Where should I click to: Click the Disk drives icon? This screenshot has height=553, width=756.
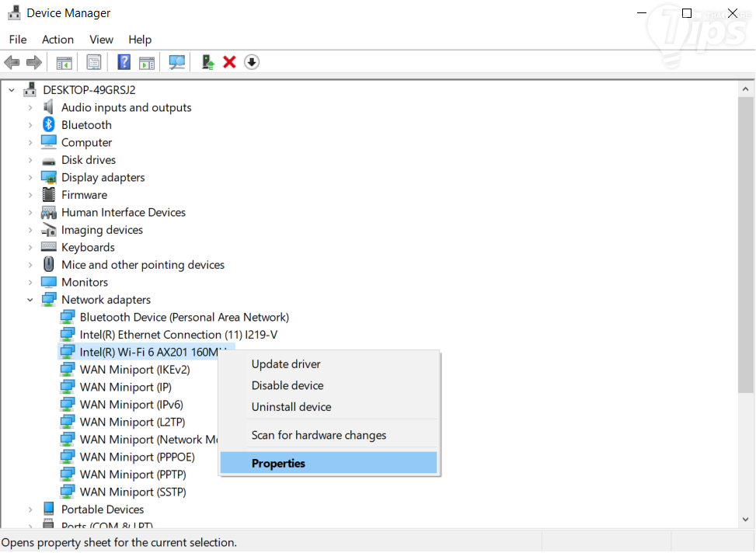point(49,161)
